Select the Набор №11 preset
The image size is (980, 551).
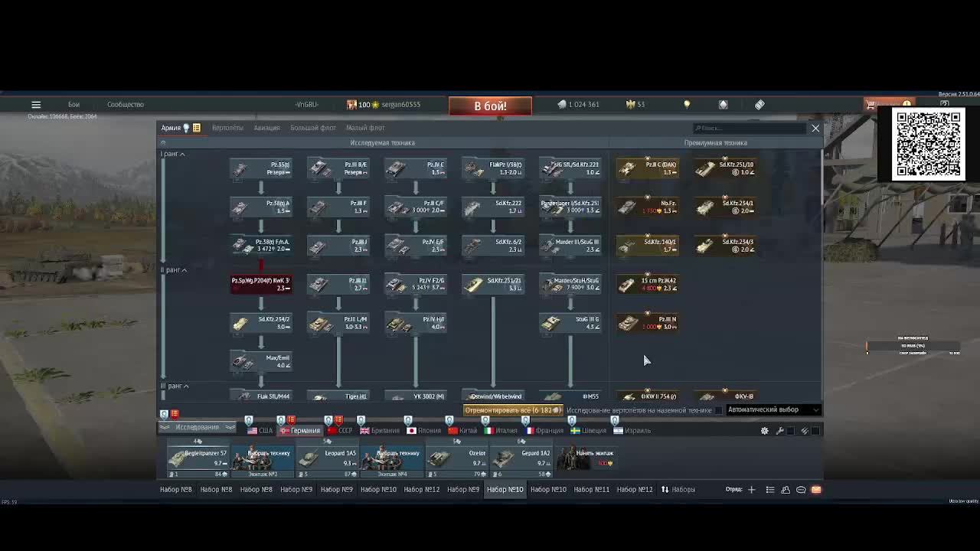[592, 490]
